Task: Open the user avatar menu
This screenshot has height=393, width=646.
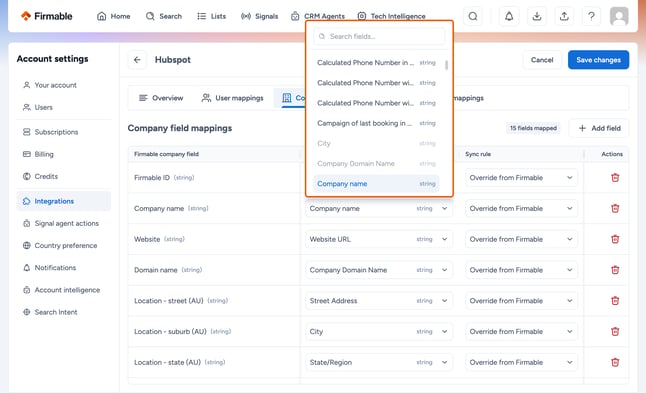Action: tap(619, 16)
